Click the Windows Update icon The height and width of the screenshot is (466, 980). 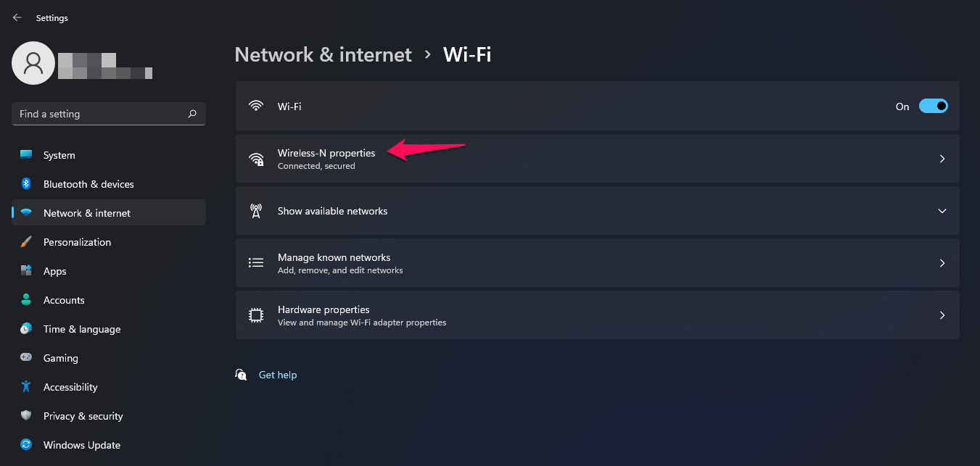pyautogui.click(x=25, y=444)
